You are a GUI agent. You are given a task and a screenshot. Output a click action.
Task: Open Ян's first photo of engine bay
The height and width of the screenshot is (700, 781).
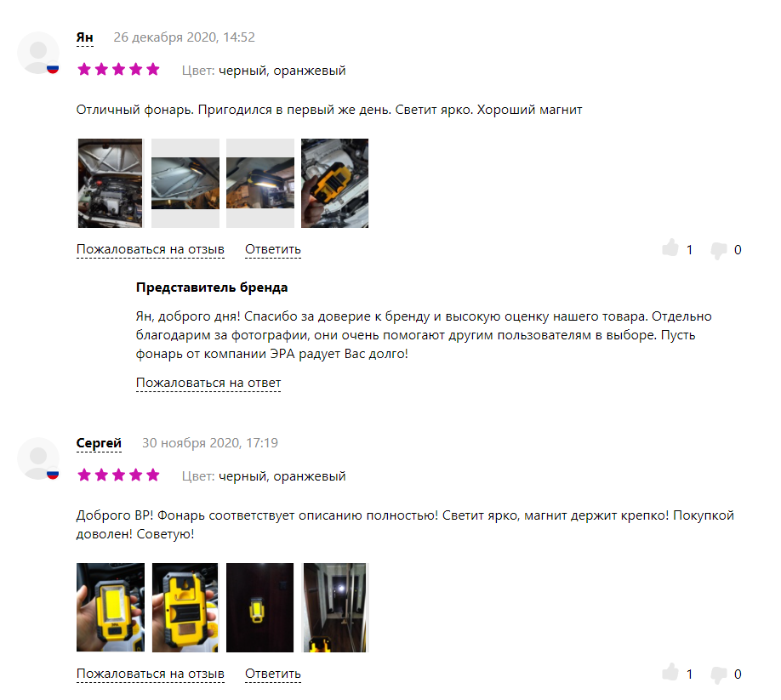click(x=110, y=183)
